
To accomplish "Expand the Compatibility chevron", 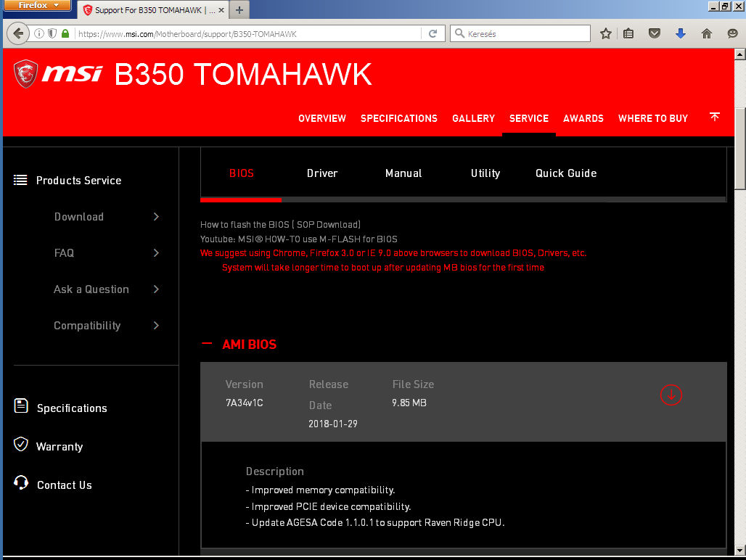I will click(x=156, y=326).
